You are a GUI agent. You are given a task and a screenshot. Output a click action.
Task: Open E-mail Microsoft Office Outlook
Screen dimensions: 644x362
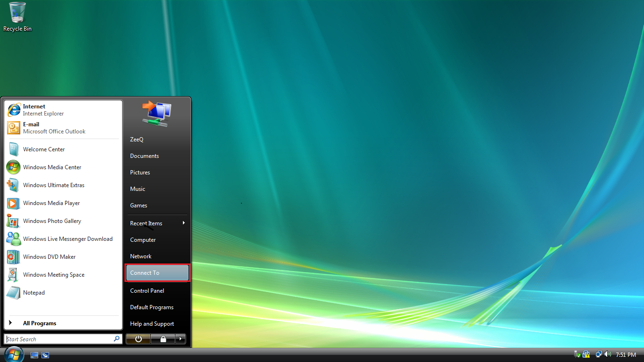tap(63, 128)
